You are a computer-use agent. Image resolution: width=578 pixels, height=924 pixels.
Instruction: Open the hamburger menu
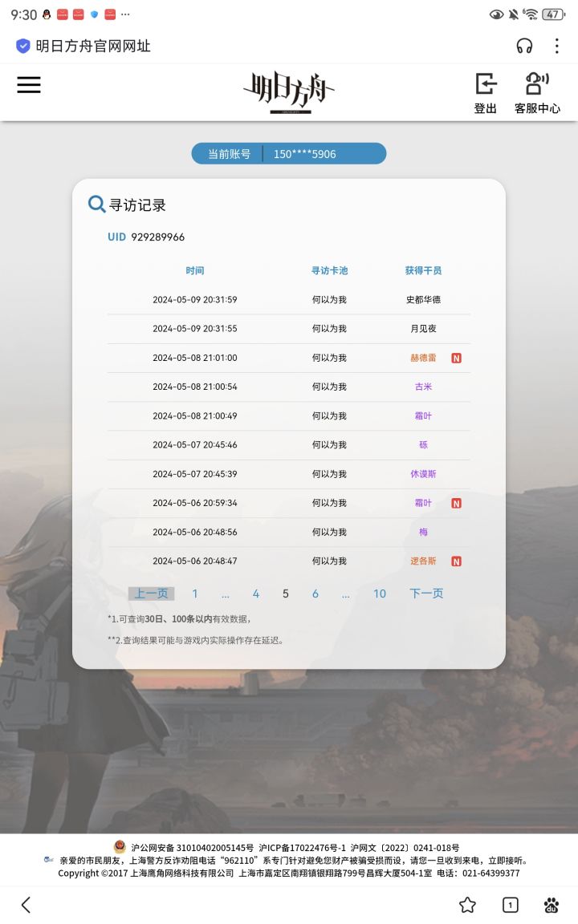point(29,85)
